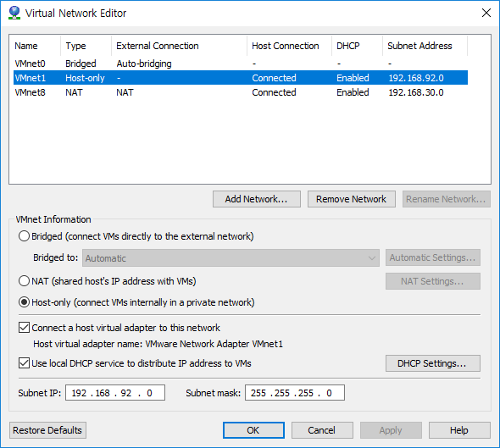Viewport: 500px width, 448px height.
Task: Click the External Connection column header
Action: 179,46
